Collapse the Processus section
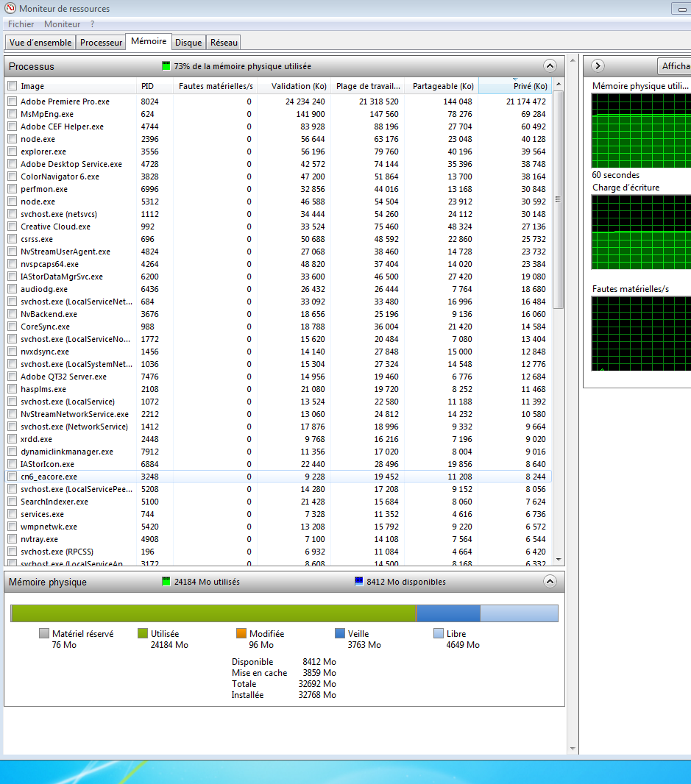 click(550, 65)
